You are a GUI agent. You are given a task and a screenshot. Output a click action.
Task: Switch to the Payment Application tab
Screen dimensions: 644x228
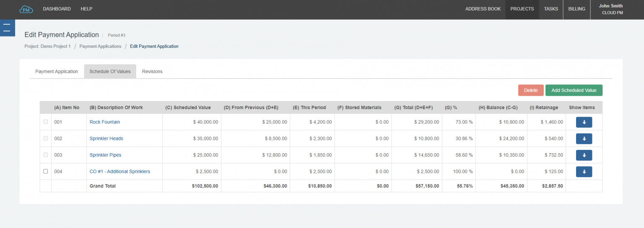click(x=57, y=71)
